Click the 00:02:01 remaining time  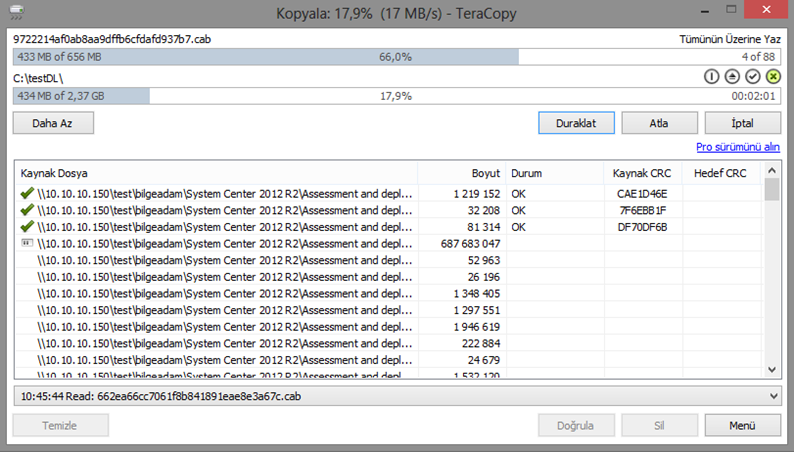[x=753, y=96]
